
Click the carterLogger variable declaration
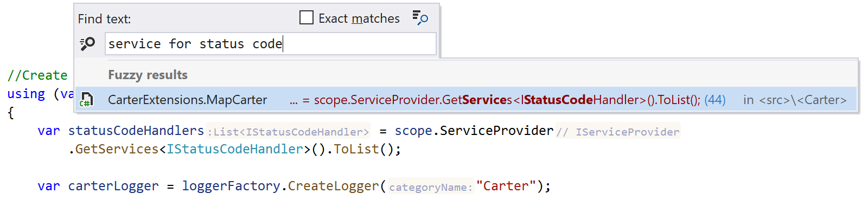click(x=113, y=186)
